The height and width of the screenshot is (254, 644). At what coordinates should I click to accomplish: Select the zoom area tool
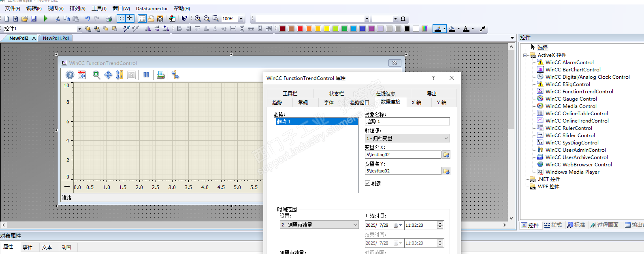click(215, 19)
